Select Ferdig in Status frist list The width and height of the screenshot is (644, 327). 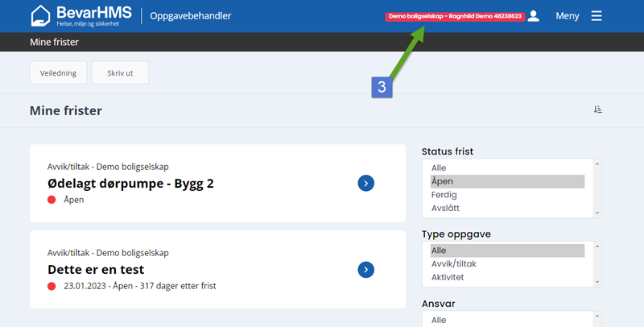tap(444, 196)
